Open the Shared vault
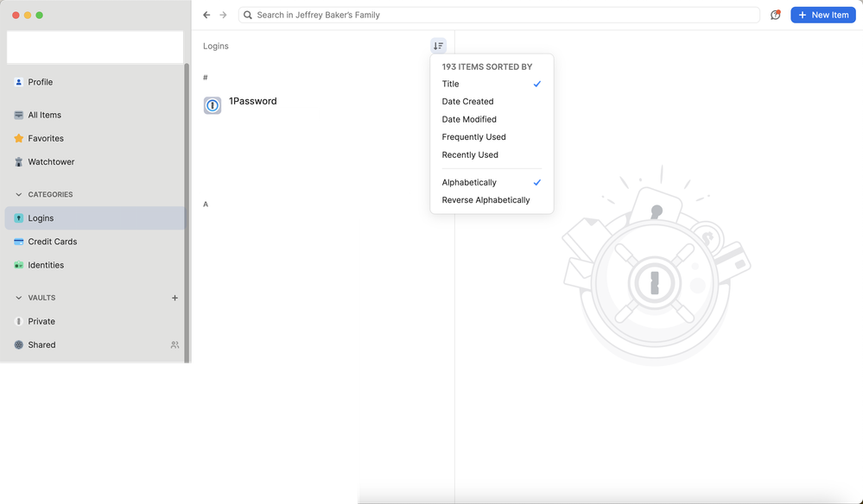This screenshot has width=863, height=504. coord(95,345)
